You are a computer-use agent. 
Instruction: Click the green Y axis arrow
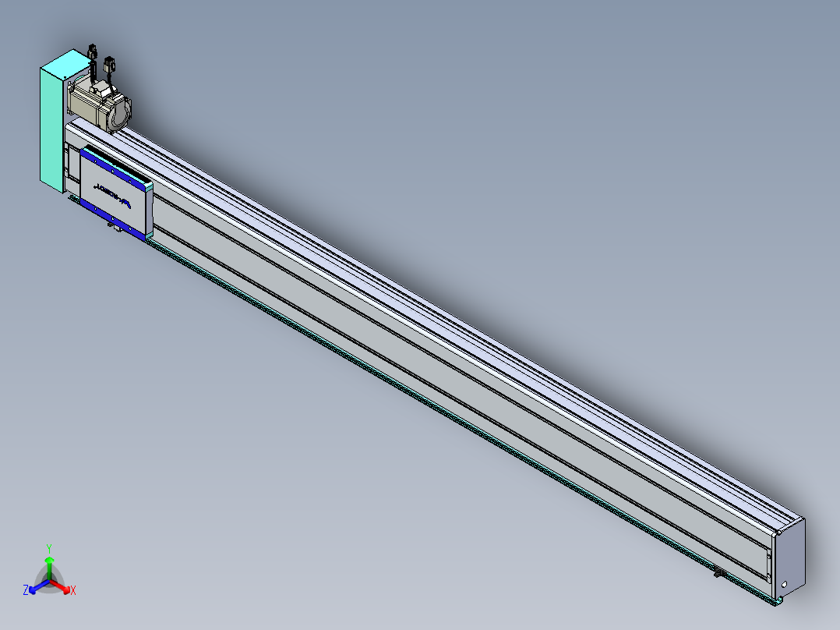pos(49,568)
